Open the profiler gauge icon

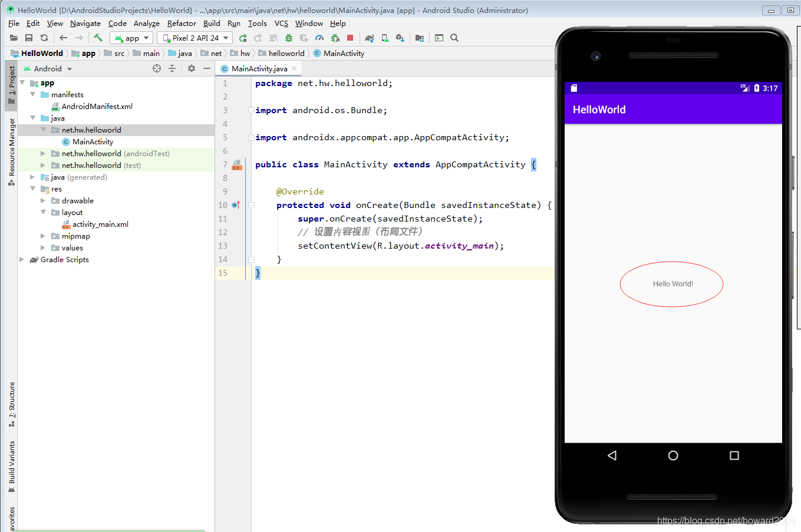pos(319,38)
